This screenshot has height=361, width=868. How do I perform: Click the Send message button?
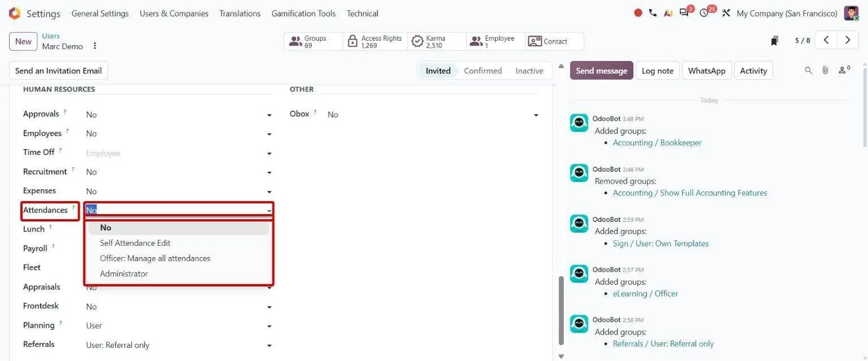601,71
